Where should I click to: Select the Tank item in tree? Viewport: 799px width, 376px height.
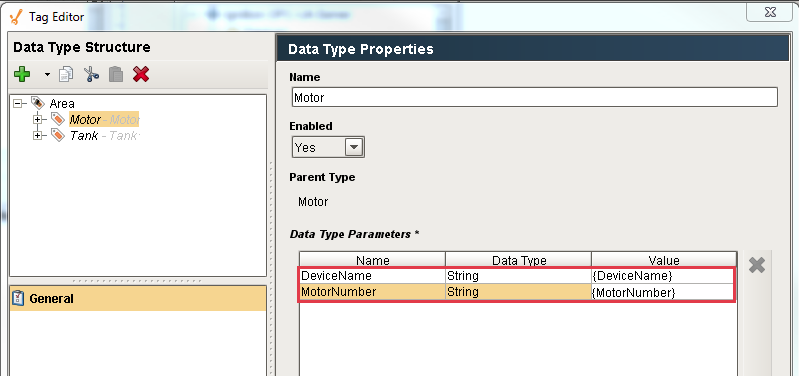(x=104, y=136)
